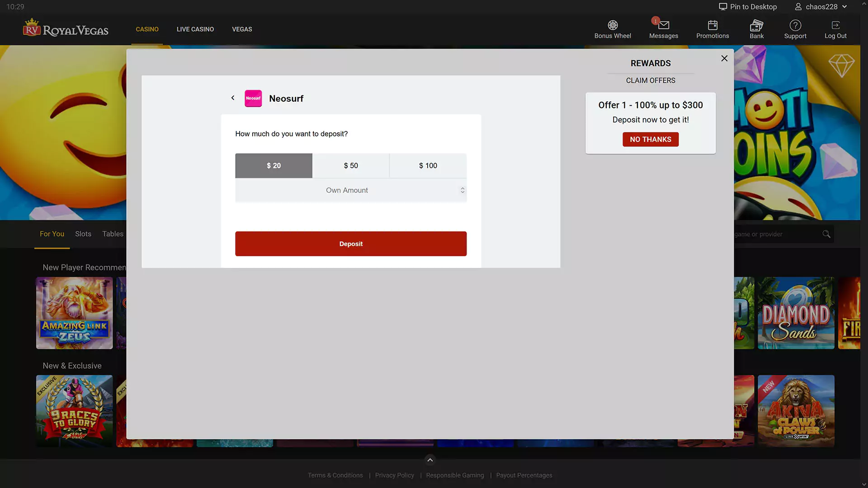Open the Slots games tab

pyautogui.click(x=83, y=234)
